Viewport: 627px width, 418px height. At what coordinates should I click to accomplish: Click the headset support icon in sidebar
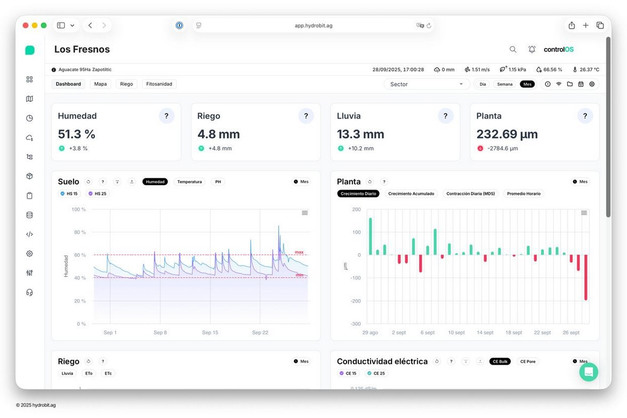(x=29, y=292)
